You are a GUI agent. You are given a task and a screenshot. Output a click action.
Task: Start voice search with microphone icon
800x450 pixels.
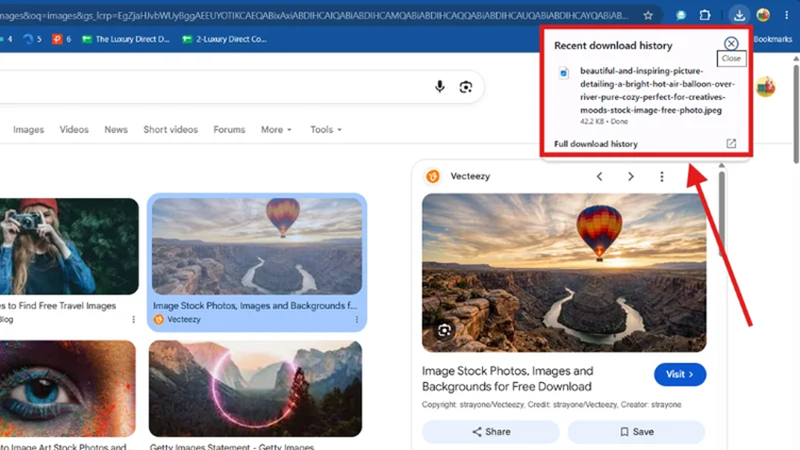click(439, 87)
